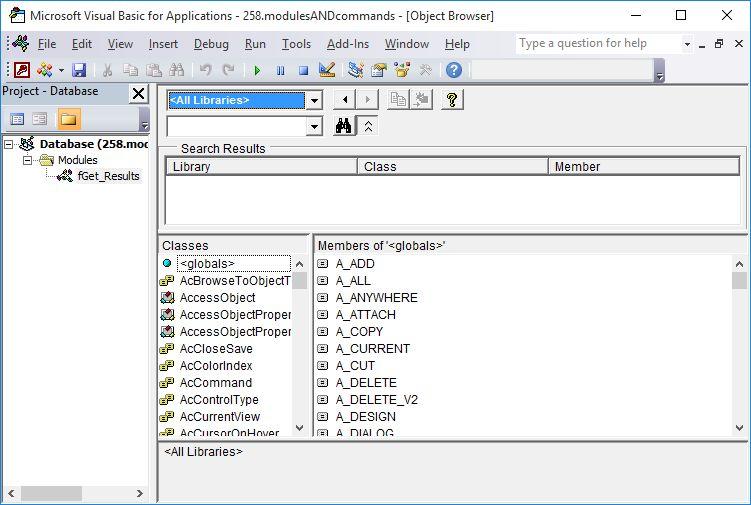Click the Undo arrow icon
This screenshot has width=751, height=505.
[205, 70]
